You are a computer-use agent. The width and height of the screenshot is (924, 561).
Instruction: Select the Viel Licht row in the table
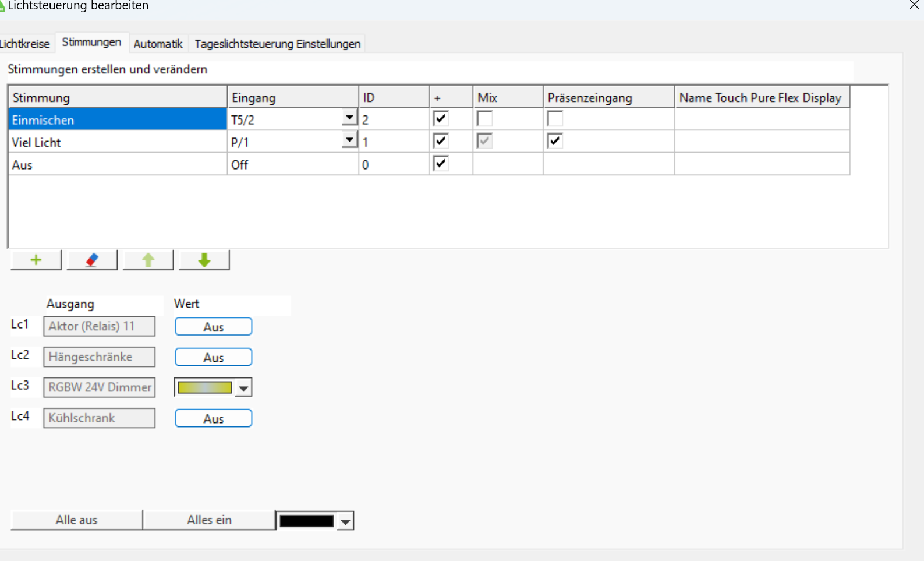118,142
